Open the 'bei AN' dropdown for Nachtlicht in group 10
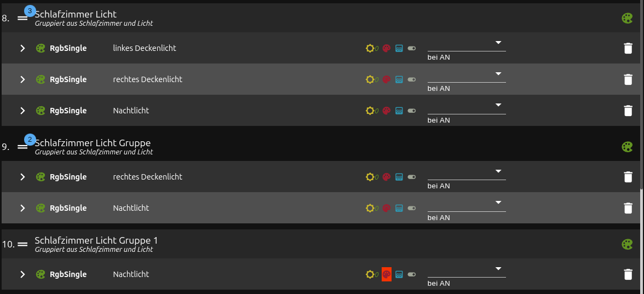This screenshot has height=294, width=644. [467, 271]
